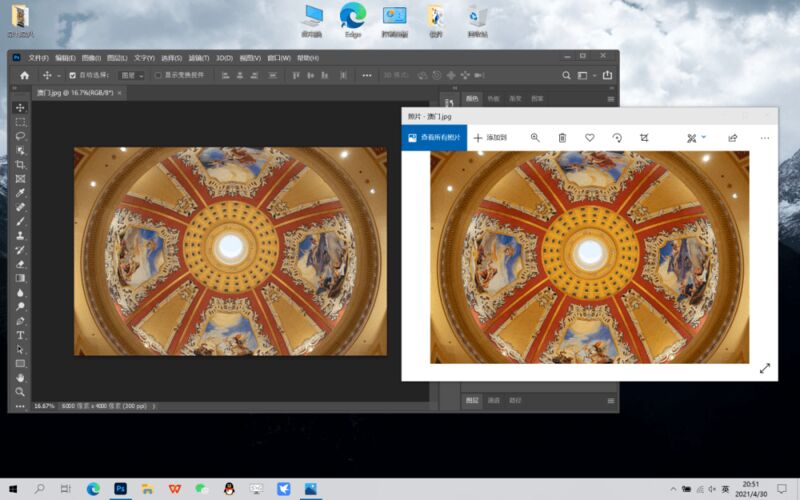Select the Dodge tool
Viewport: 800px width, 500px height.
[20, 307]
